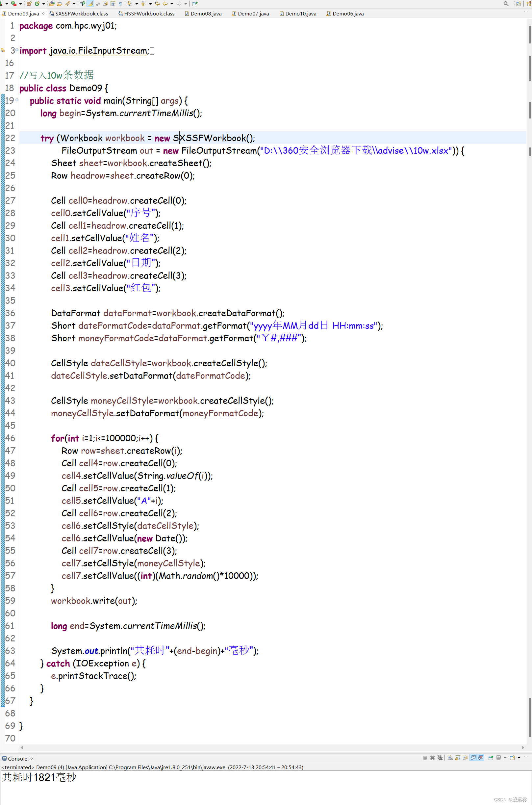Open the Previous Annotation dropdown arrow
The height and width of the screenshot is (805, 532).
150,4
